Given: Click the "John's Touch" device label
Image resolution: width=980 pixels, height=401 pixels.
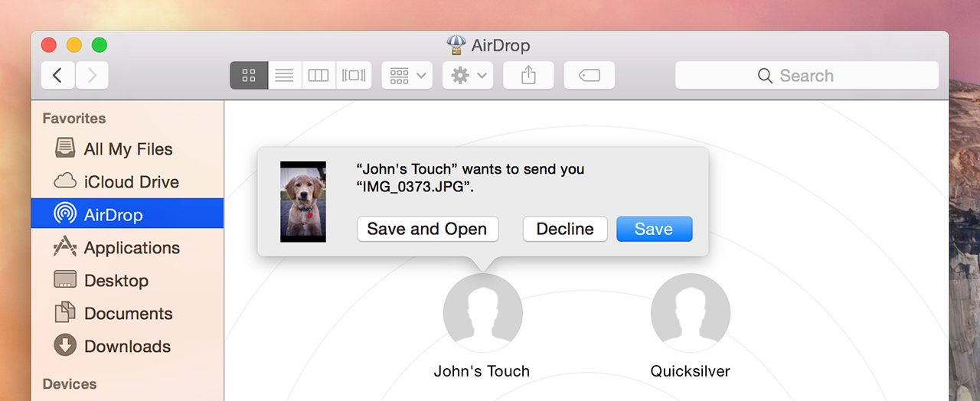Looking at the screenshot, I should point(482,371).
